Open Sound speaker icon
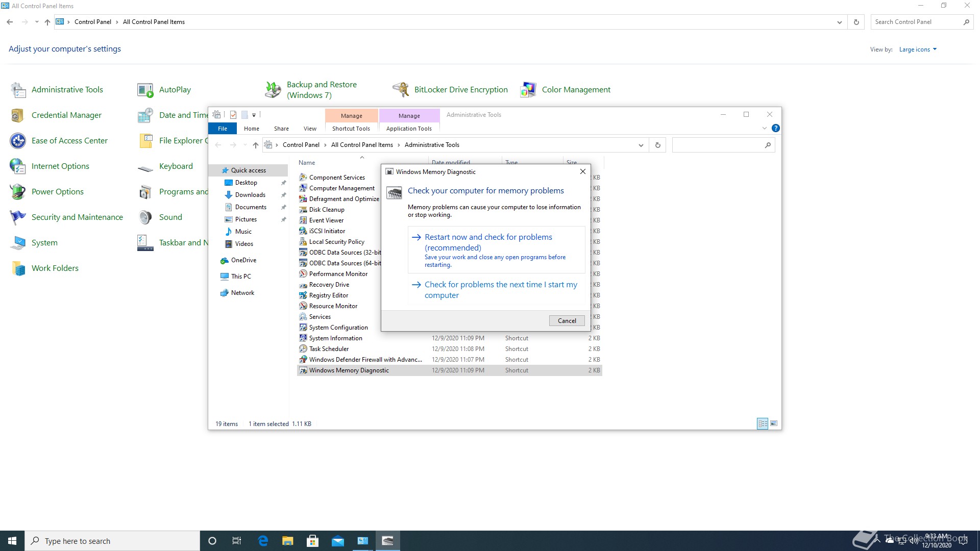980x551 pixels. (x=145, y=217)
